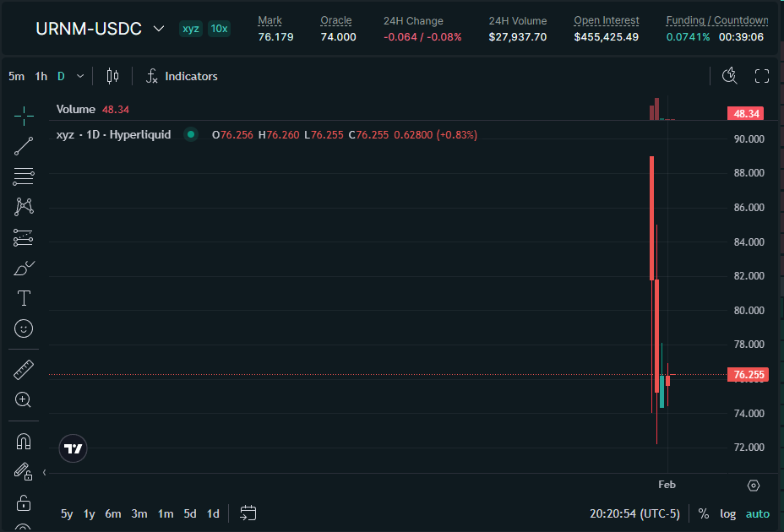Viewport: 784px width, 532px height.
Task: Enter fullscreen chart mode
Action: 761,76
